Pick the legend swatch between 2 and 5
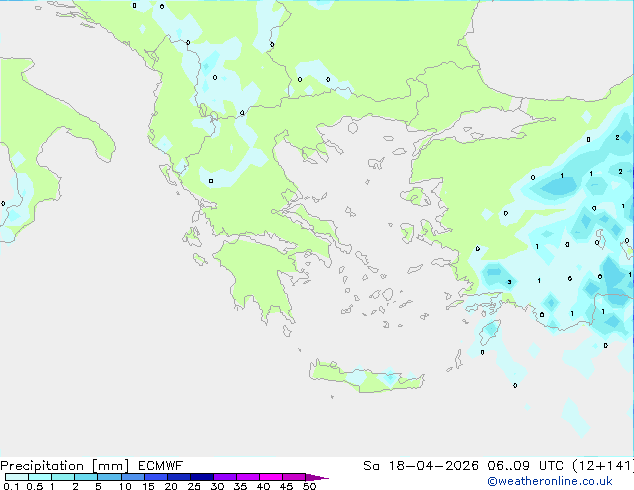 [x=86, y=477]
